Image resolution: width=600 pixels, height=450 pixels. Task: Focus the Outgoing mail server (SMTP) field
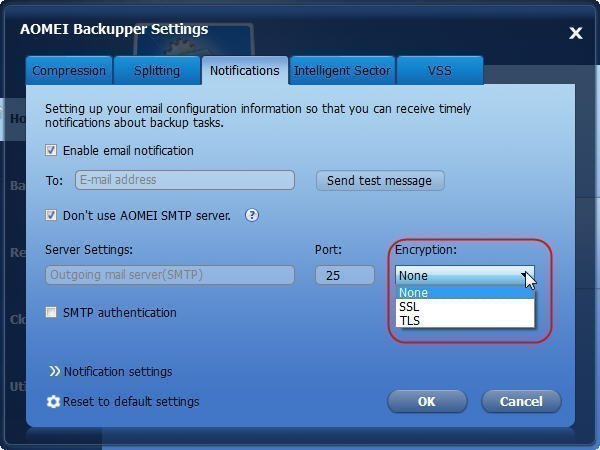(170, 275)
